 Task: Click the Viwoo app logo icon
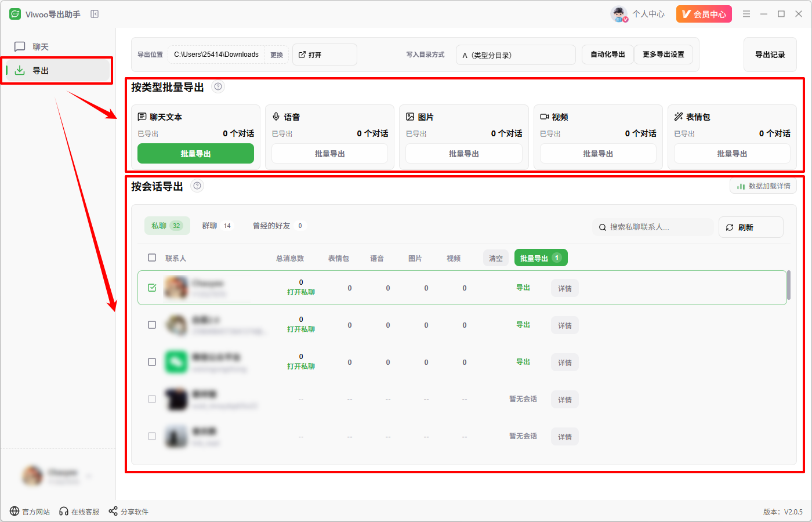tap(15, 14)
